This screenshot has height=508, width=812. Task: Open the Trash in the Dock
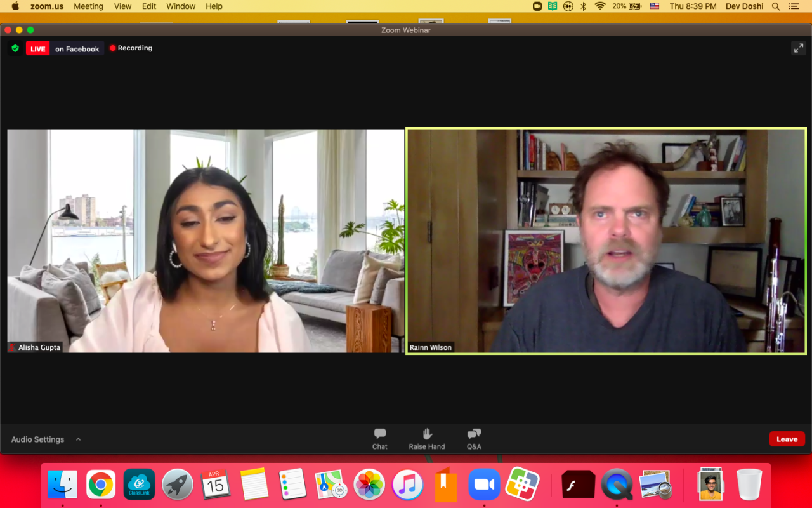(x=749, y=485)
